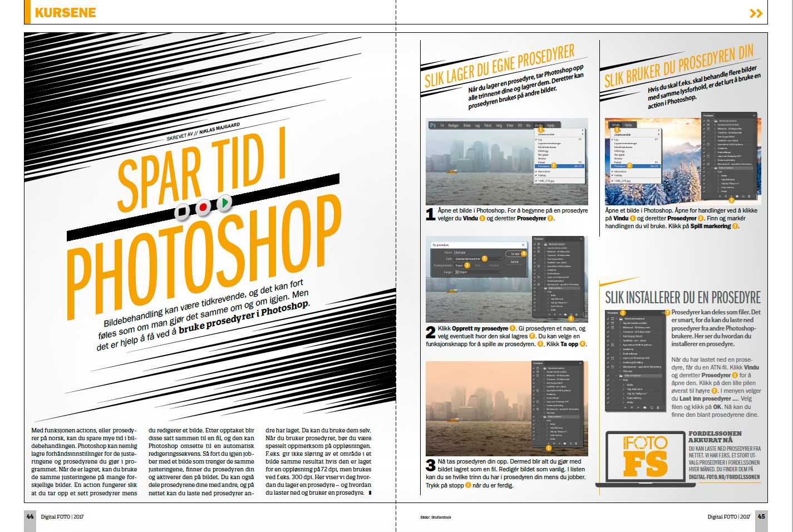
Task: Open the Rediger menu in the step 1 screenshot
Action: [x=454, y=126]
